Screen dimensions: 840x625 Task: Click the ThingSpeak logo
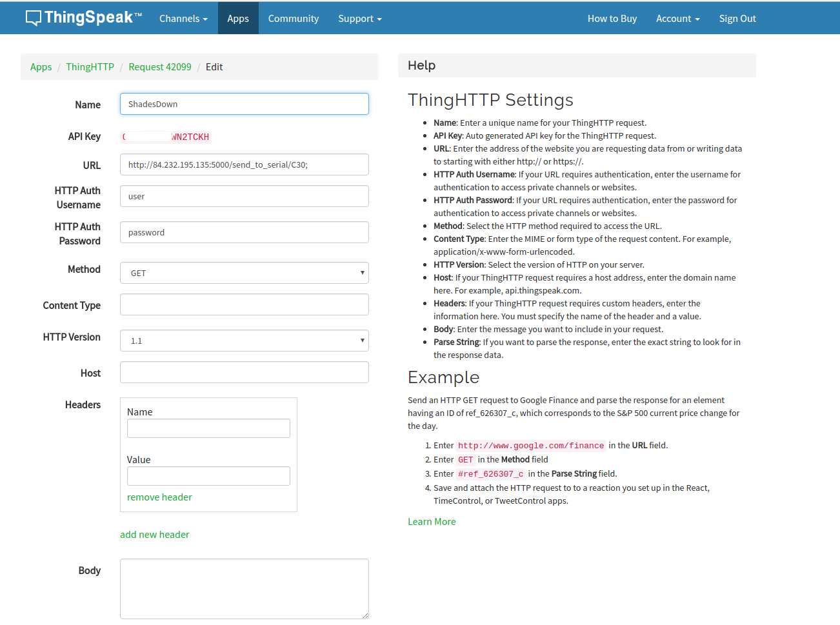(x=83, y=17)
